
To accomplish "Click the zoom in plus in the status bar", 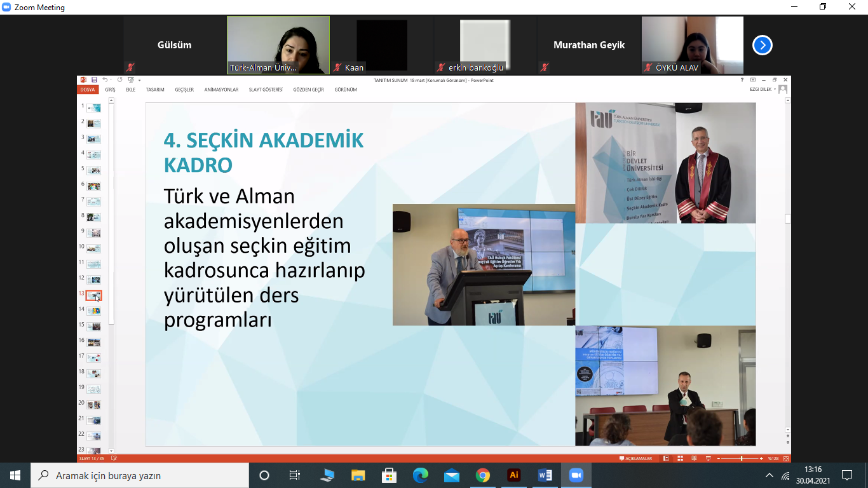I will tap(761, 458).
